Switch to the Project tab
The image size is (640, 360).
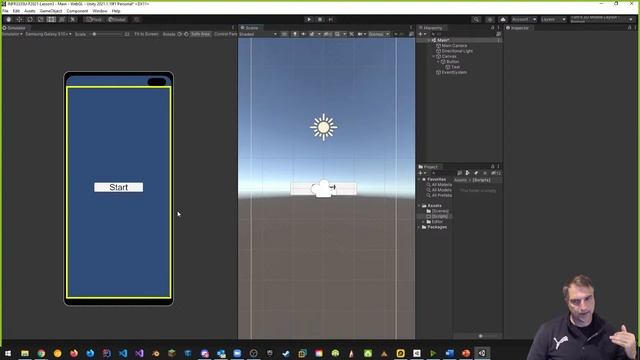coord(428,167)
